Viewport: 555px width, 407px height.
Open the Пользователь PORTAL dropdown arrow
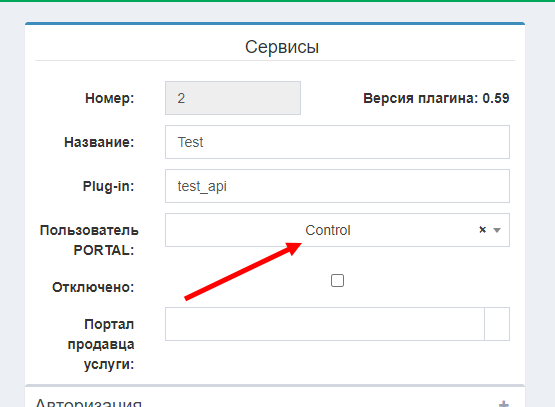(497, 230)
